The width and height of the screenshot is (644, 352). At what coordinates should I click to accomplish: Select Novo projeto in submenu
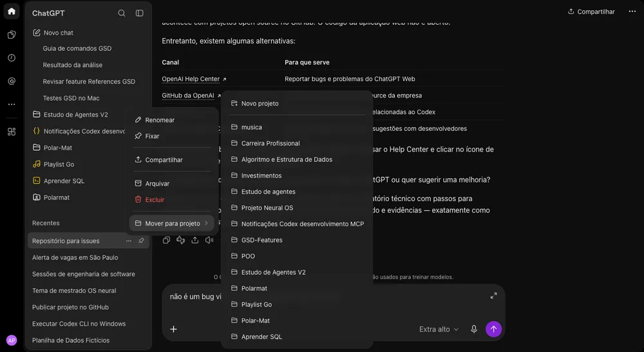[296, 103]
